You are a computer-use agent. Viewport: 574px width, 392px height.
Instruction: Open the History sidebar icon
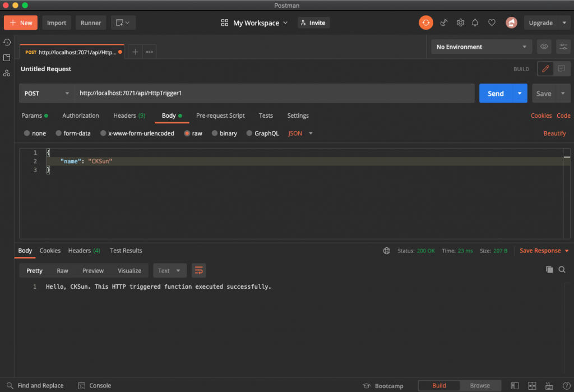tap(7, 42)
